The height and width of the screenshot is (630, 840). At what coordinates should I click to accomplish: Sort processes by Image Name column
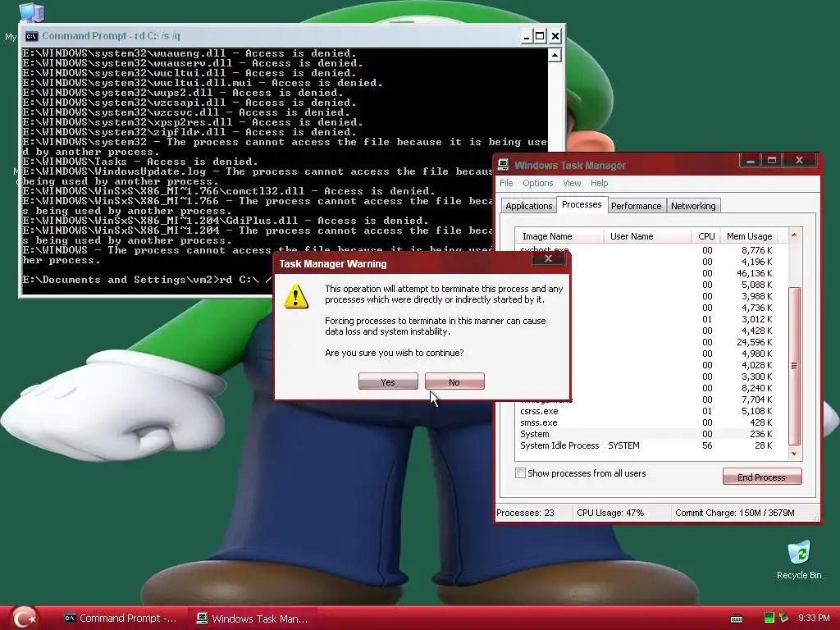559,236
